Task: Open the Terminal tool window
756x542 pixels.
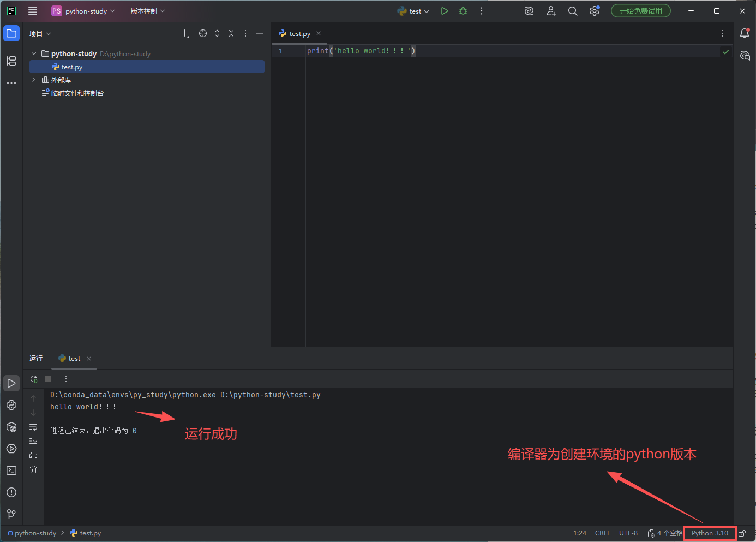Action: click(11, 470)
